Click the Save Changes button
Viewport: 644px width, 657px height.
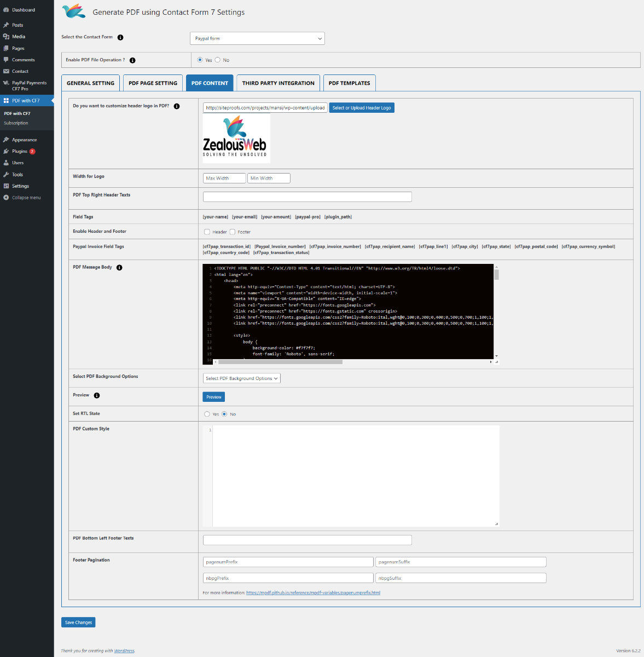(78, 623)
